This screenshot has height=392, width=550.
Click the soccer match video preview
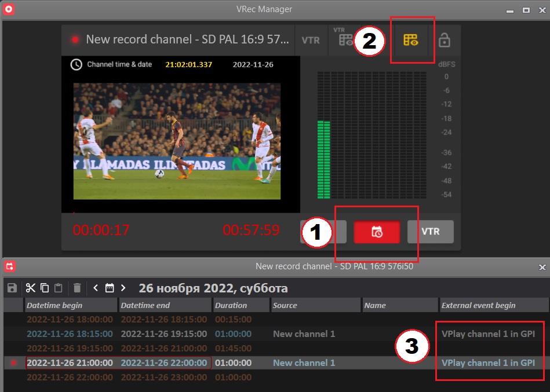coord(177,141)
